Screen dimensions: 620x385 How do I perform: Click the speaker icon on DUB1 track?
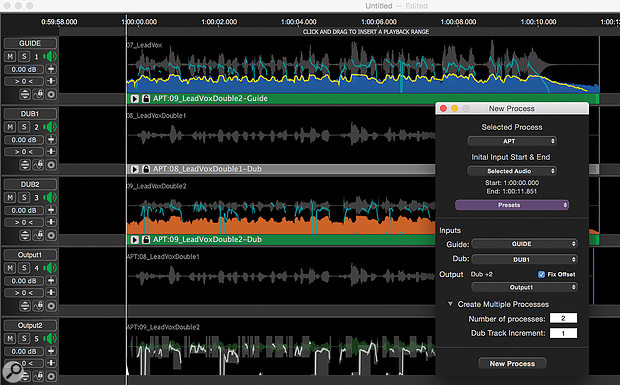coord(50,127)
